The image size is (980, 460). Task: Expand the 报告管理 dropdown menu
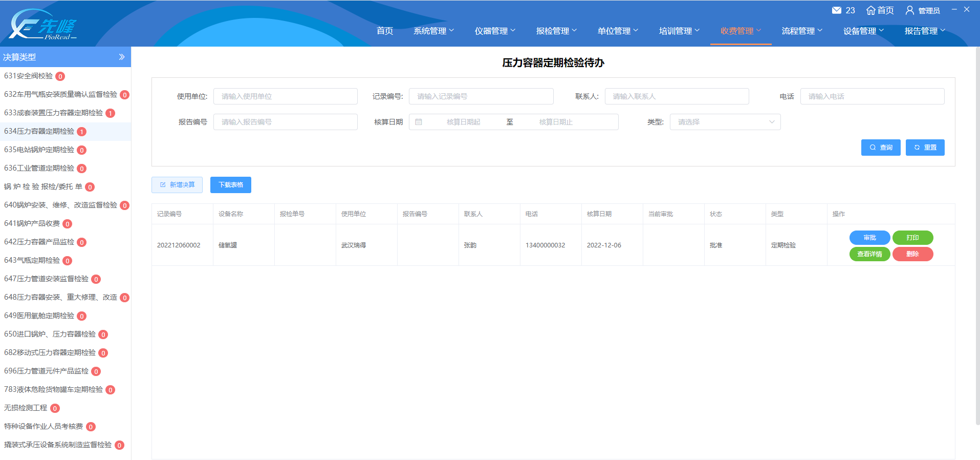coord(925,31)
